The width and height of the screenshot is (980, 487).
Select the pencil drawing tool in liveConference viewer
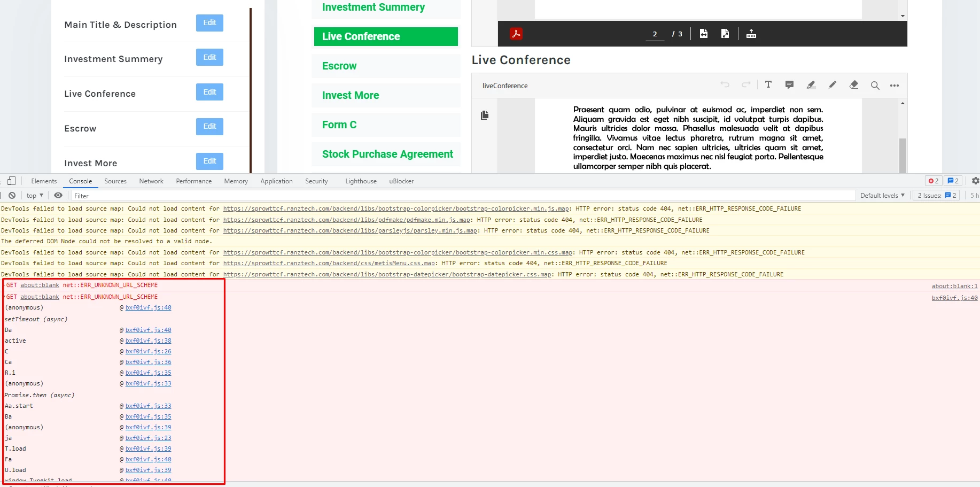(832, 84)
